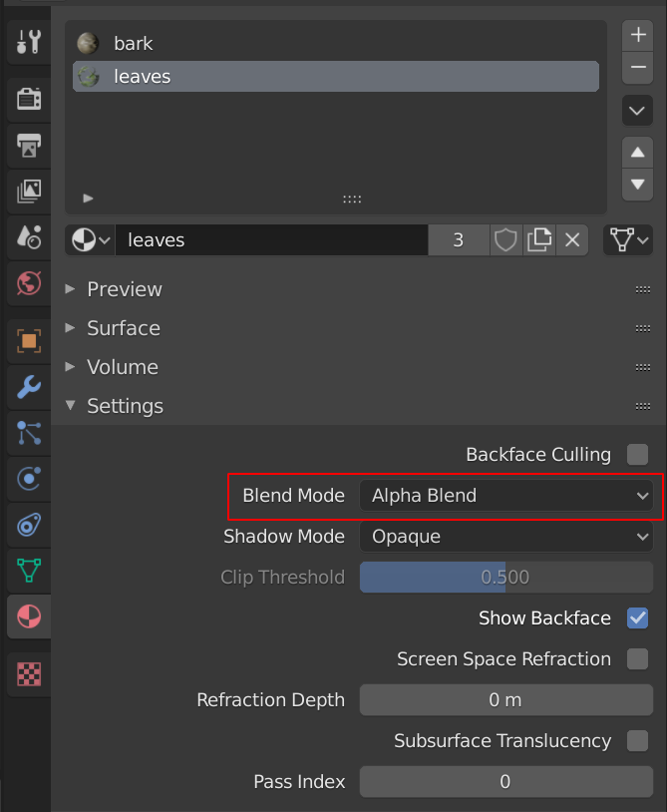
Task: Expand the Surface panel
Action: tap(123, 328)
